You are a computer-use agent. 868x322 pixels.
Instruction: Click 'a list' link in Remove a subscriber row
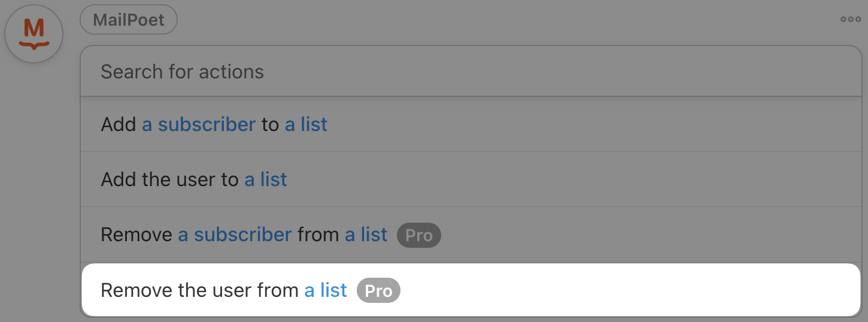coord(366,235)
